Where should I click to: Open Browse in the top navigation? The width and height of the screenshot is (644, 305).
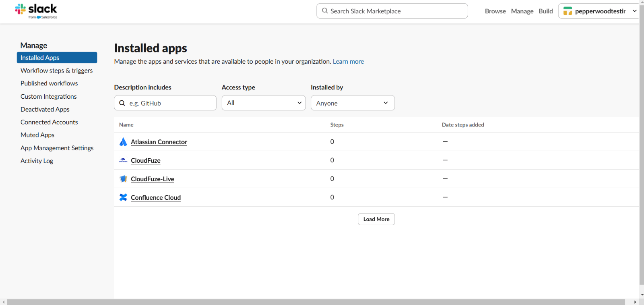click(x=495, y=11)
